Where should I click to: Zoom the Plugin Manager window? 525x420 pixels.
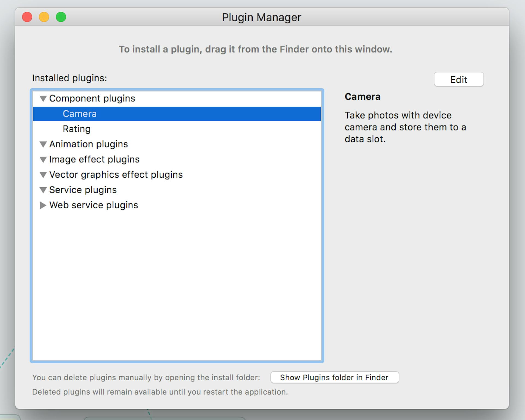61,17
